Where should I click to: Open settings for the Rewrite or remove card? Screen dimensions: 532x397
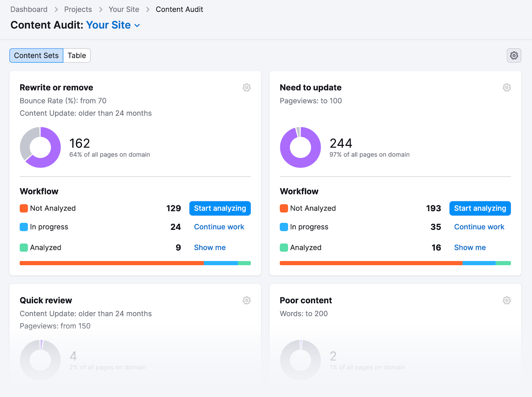pyautogui.click(x=246, y=87)
